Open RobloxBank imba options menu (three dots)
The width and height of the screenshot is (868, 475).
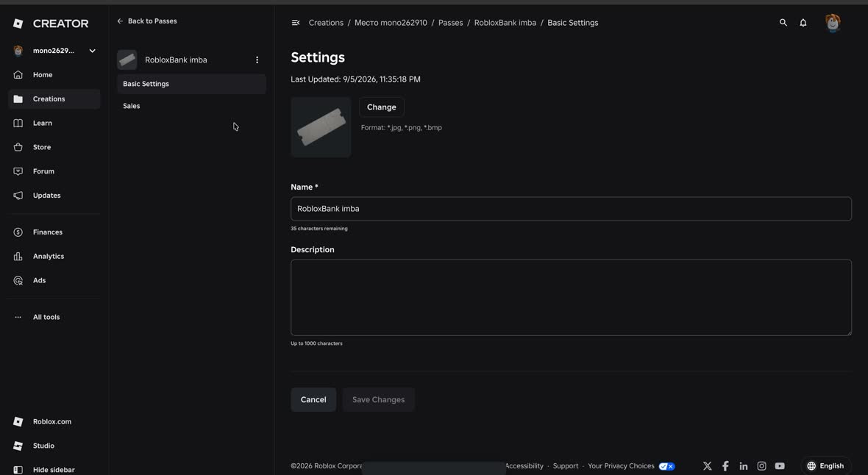click(257, 60)
